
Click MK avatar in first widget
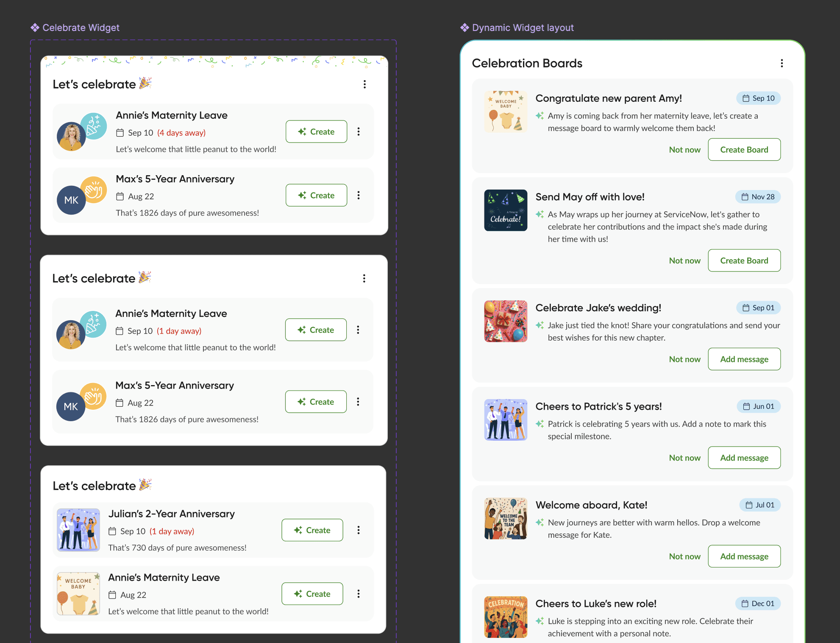coord(71,200)
